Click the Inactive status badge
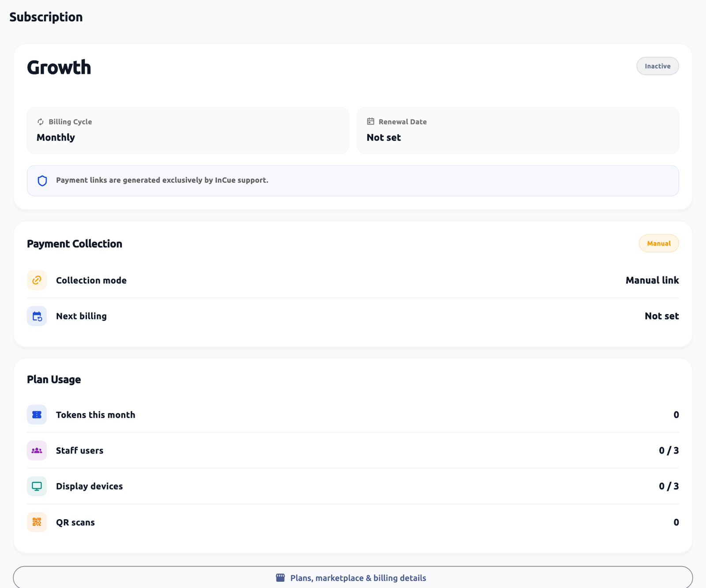Image resolution: width=706 pixels, height=588 pixels. pyautogui.click(x=657, y=66)
